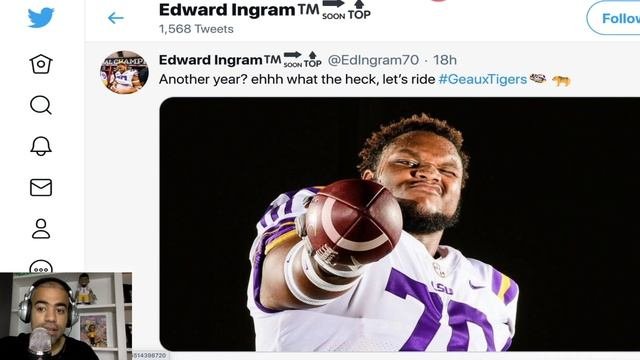The width and height of the screenshot is (640, 360).
Task: Follow Edward Ingram's account
Action: pyautogui.click(x=613, y=18)
